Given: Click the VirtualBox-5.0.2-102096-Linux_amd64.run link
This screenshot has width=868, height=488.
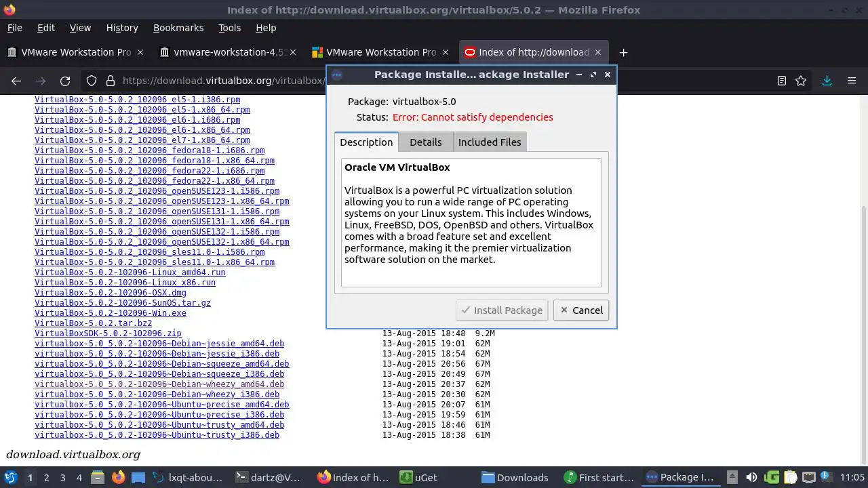Looking at the screenshot, I should tap(130, 272).
